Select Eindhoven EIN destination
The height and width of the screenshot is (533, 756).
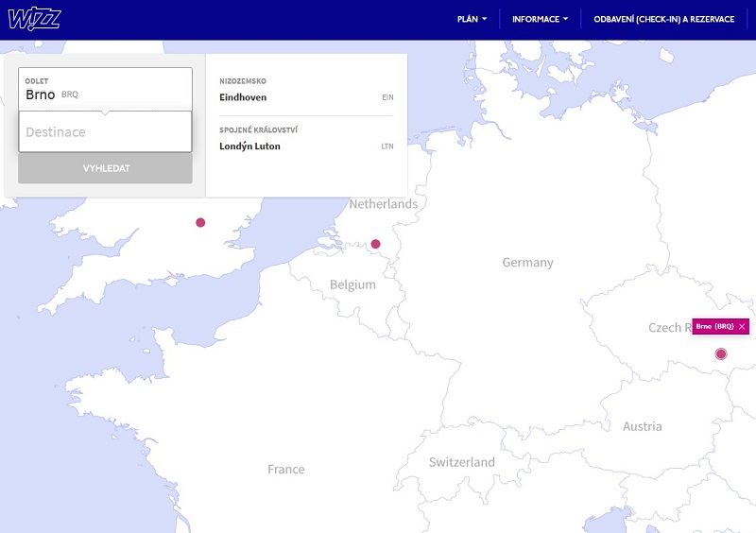[306, 97]
